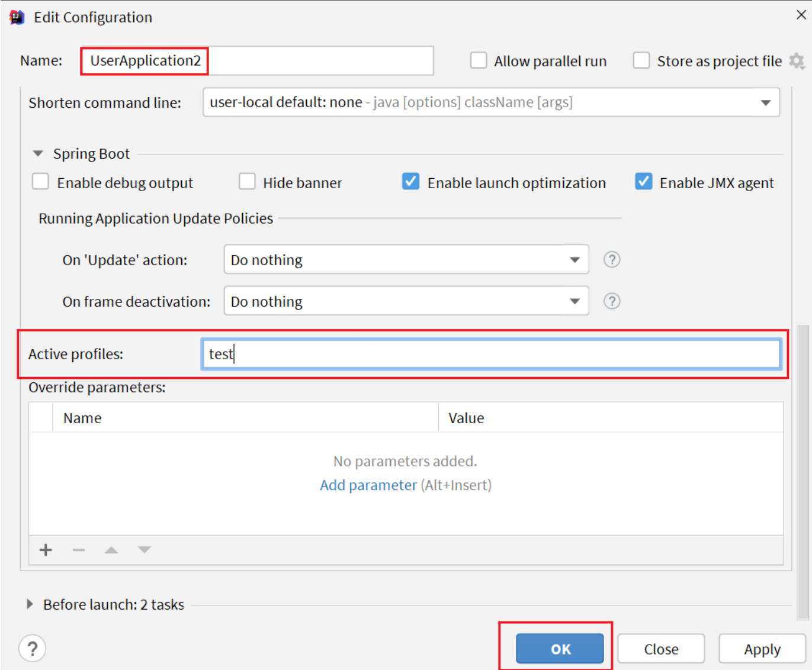Enable the Allow parallel run checkbox
This screenshot has height=670, width=812.
479,61
